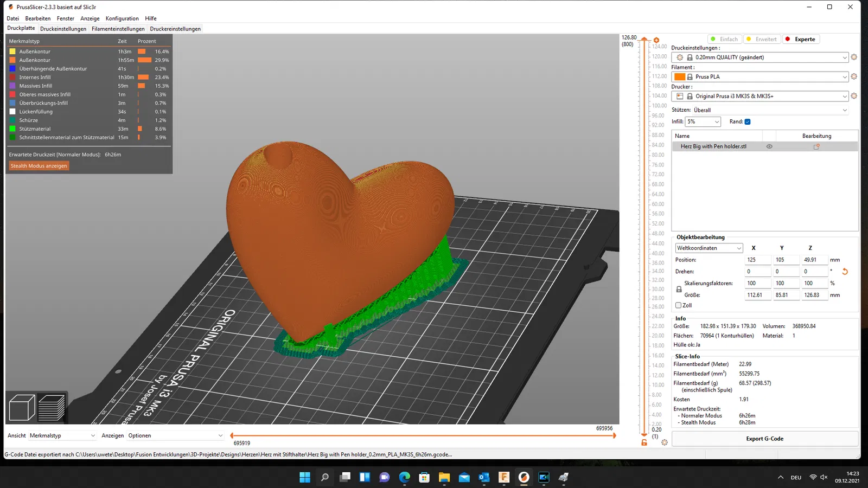Switch to sliced layers preview icon

pos(52,407)
